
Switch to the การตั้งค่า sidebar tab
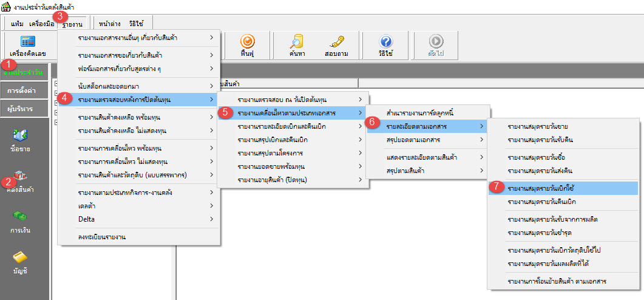(24, 91)
